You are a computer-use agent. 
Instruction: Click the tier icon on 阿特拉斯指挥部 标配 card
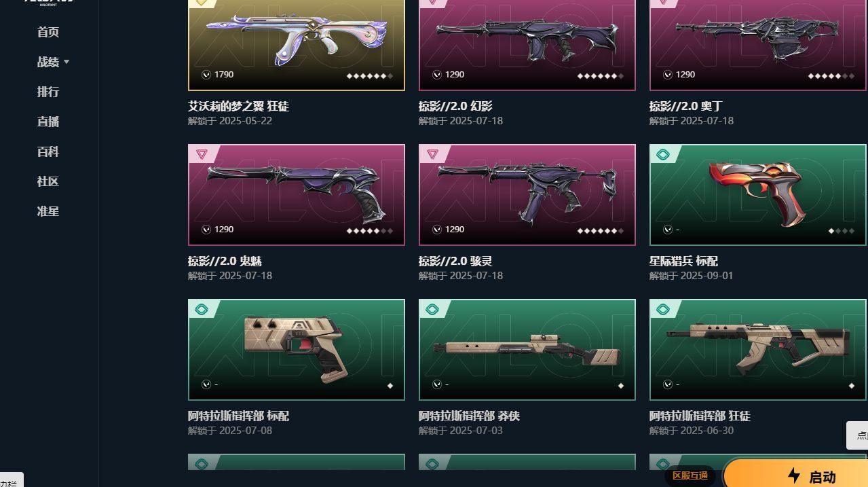click(202, 310)
